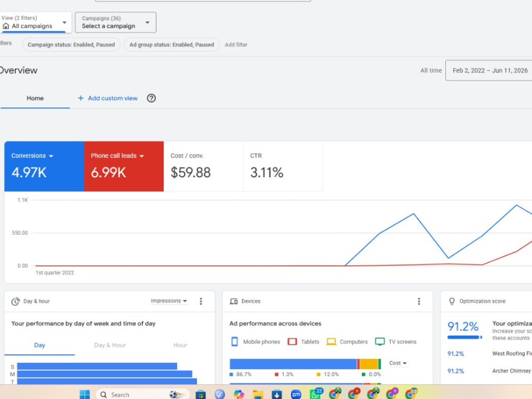Screen dimensions: 532x399
Task: Open the help question mark icon
Action: click(151, 98)
